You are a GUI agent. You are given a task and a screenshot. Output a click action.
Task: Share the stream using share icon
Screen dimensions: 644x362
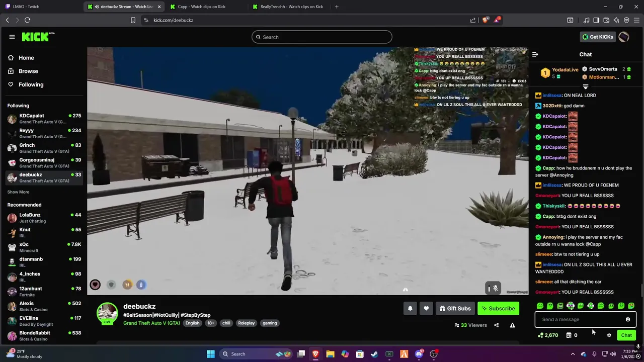[x=496, y=325]
